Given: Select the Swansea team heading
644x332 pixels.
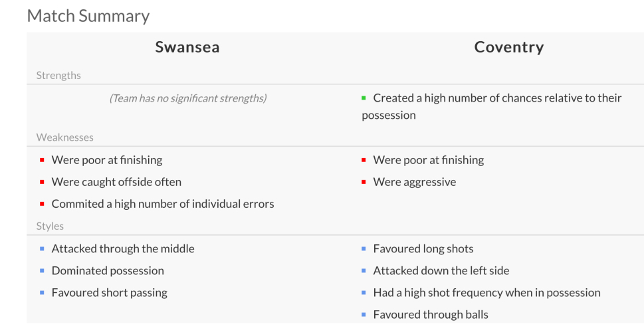Looking at the screenshot, I should pyautogui.click(x=188, y=47).
